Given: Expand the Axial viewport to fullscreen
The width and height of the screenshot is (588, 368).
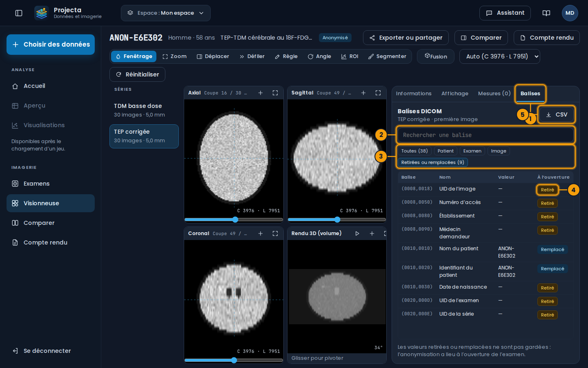Looking at the screenshot, I should click(275, 93).
